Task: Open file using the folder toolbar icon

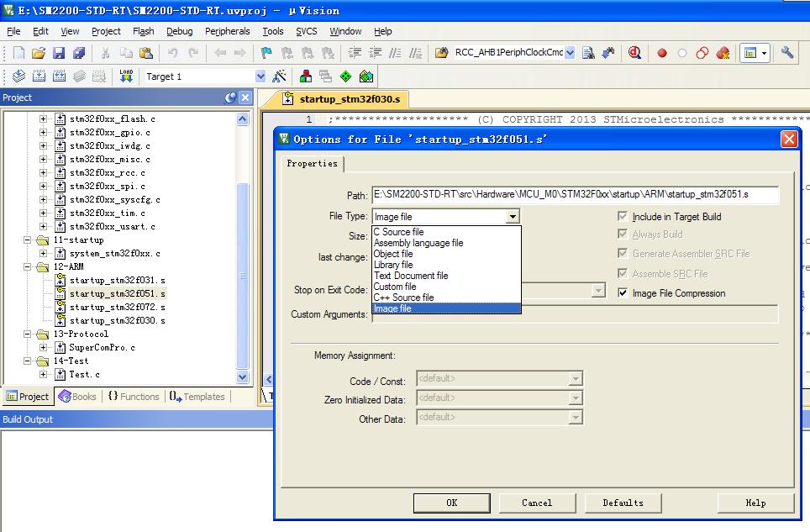Action: (38, 53)
